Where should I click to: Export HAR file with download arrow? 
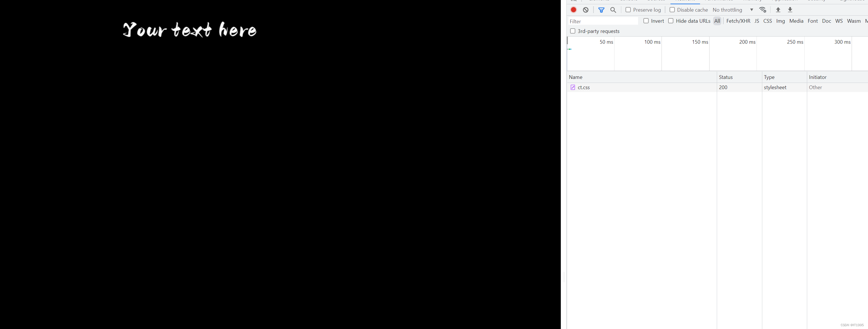tap(790, 10)
